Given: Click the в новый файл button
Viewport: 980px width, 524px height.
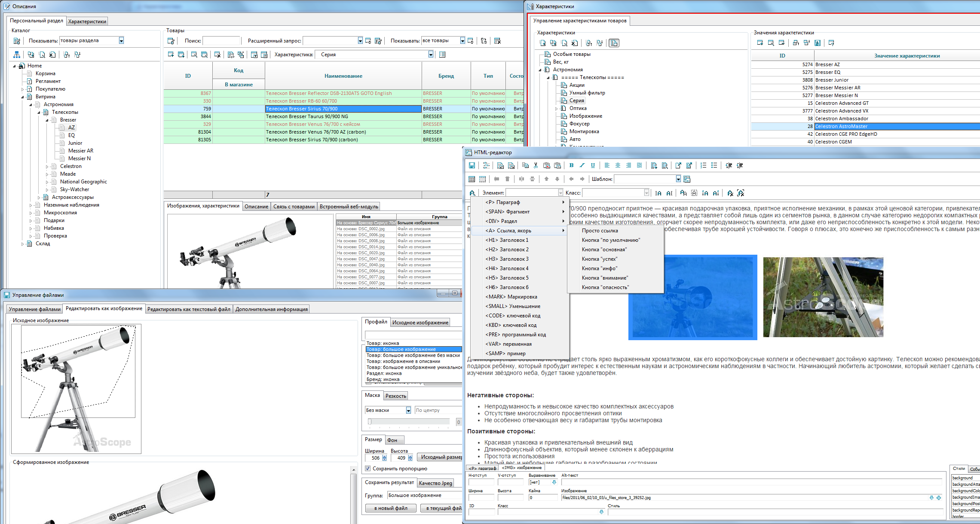Looking at the screenshot, I should [390, 508].
